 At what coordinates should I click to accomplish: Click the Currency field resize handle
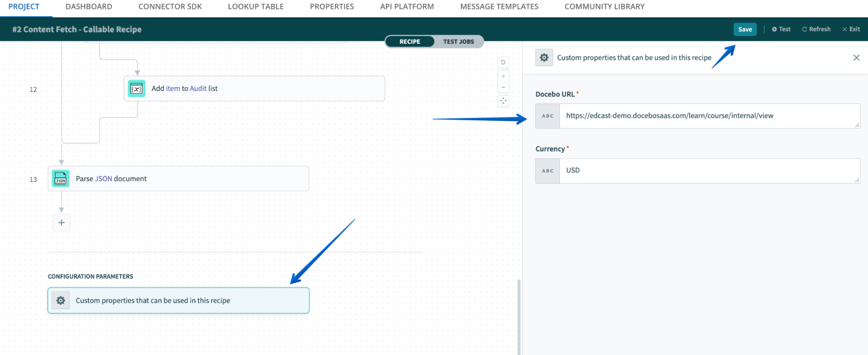[x=857, y=180]
